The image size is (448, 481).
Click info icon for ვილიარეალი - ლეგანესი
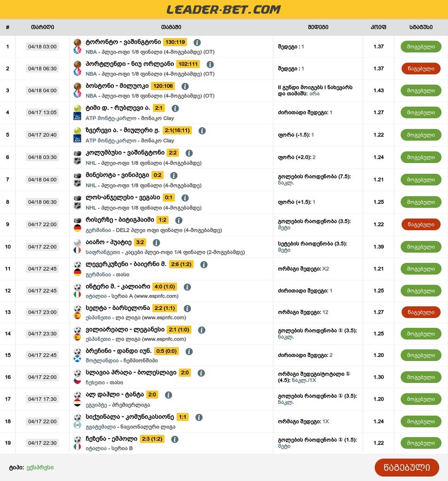(x=201, y=330)
